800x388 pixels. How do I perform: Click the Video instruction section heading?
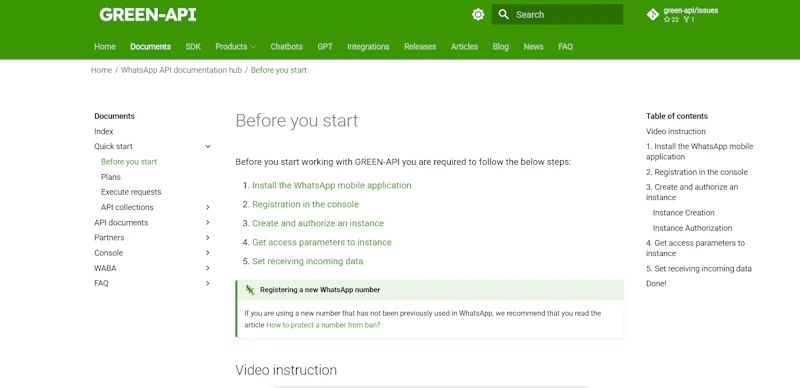point(286,370)
